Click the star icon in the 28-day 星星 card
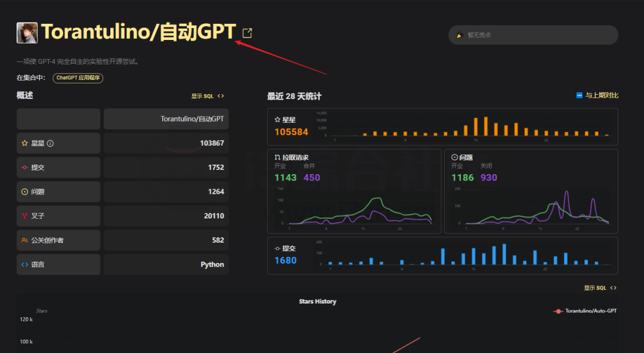644x353 pixels. pyautogui.click(x=277, y=120)
